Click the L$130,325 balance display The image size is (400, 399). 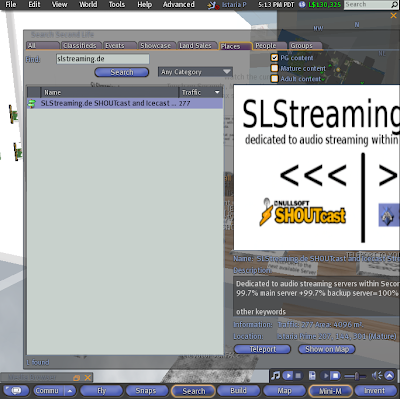[x=325, y=5]
